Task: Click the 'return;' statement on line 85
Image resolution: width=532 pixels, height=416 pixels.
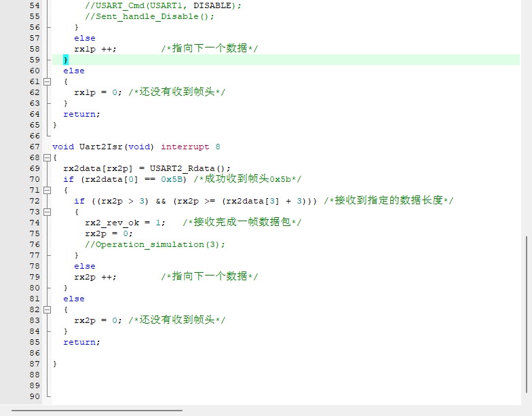Action: (x=81, y=342)
